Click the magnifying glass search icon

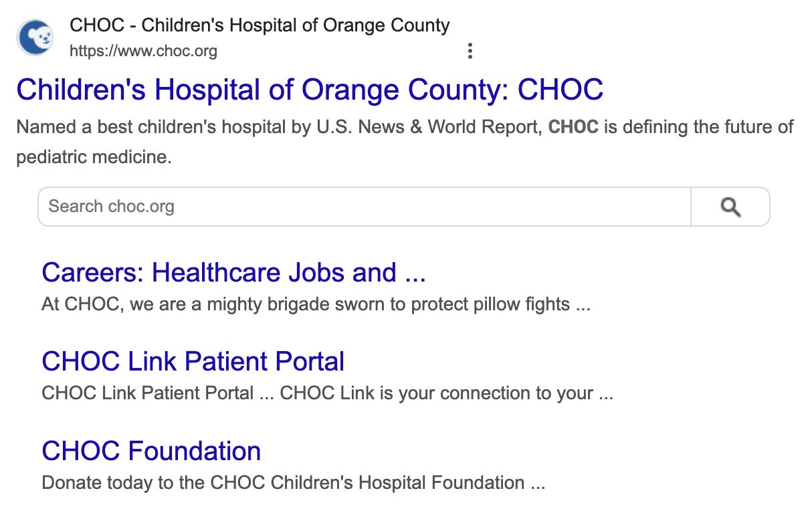pyautogui.click(x=730, y=207)
